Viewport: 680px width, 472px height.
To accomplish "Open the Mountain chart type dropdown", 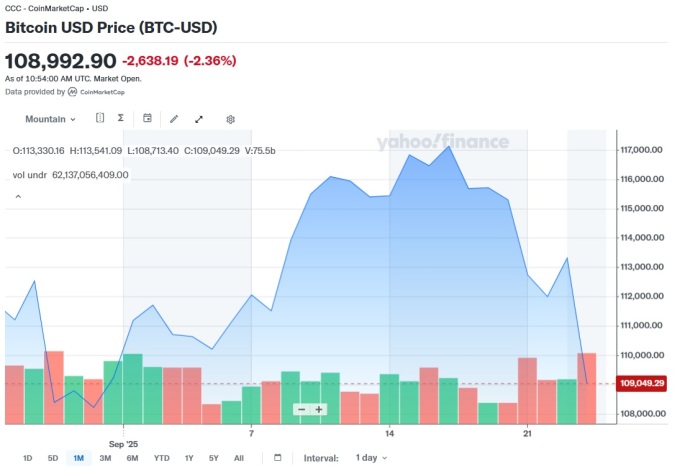I will tap(50, 119).
